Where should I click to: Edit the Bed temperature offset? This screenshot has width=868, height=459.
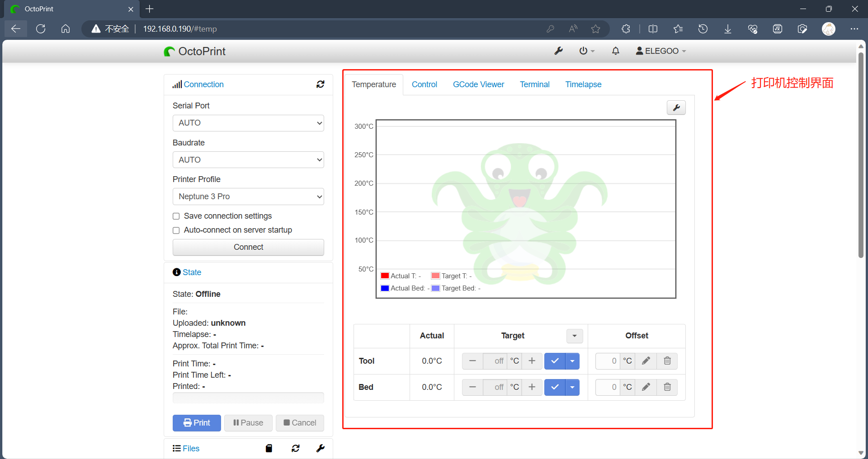[x=646, y=387]
